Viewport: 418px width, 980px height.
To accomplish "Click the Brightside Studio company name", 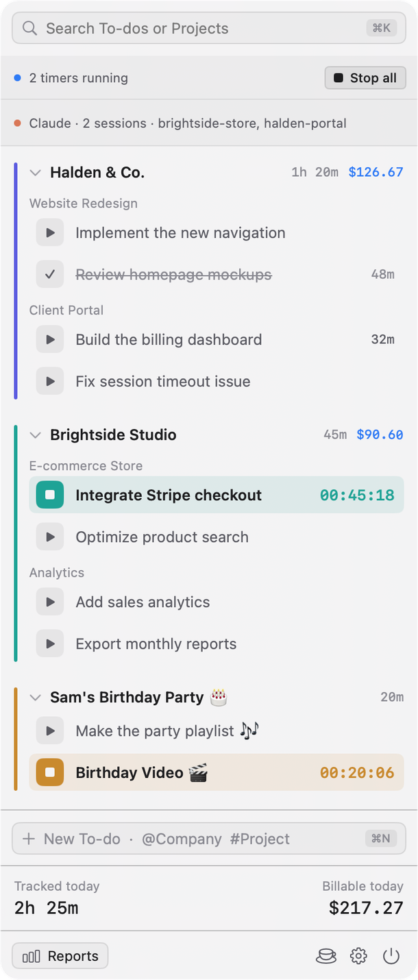I will pyautogui.click(x=113, y=435).
